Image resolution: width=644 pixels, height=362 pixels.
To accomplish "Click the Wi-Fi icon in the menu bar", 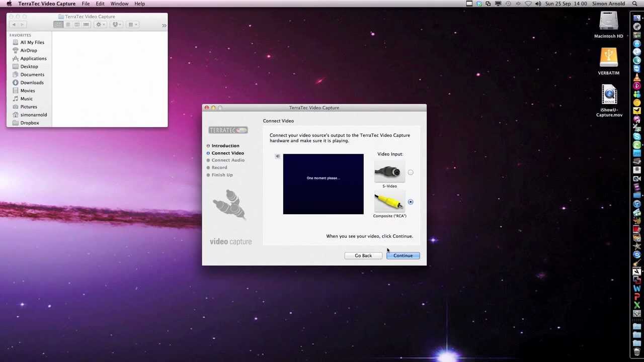I will tap(528, 4).
